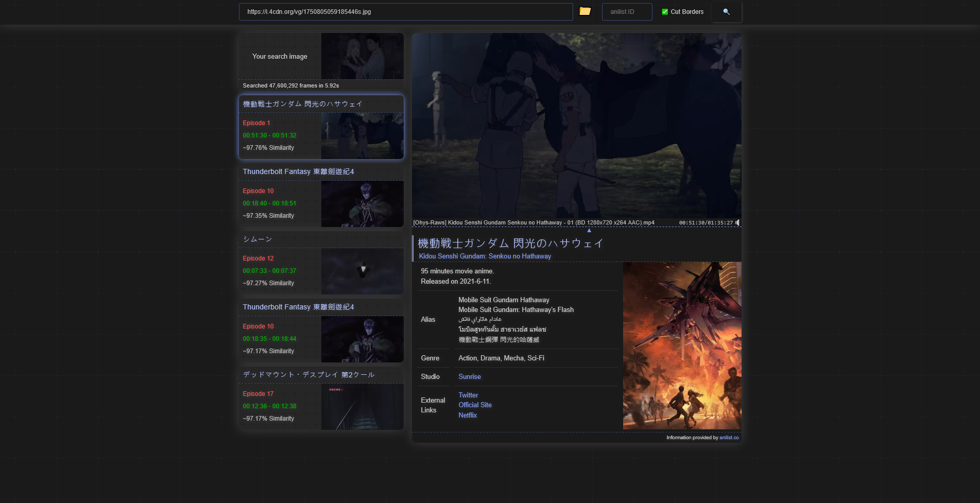Open the Netflix external link
This screenshot has height=503, width=980.
(x=468, y=415)
